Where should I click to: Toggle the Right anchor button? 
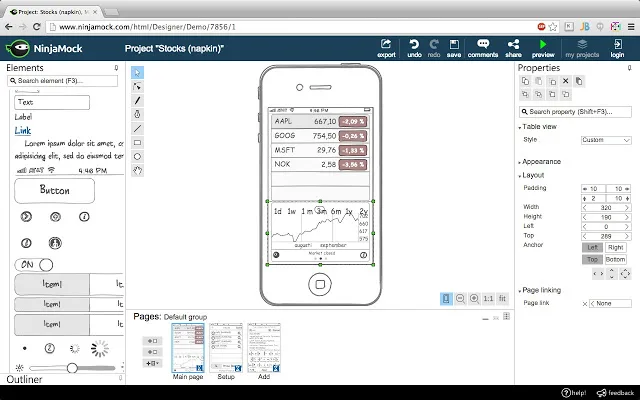click(x=616, y=247)
